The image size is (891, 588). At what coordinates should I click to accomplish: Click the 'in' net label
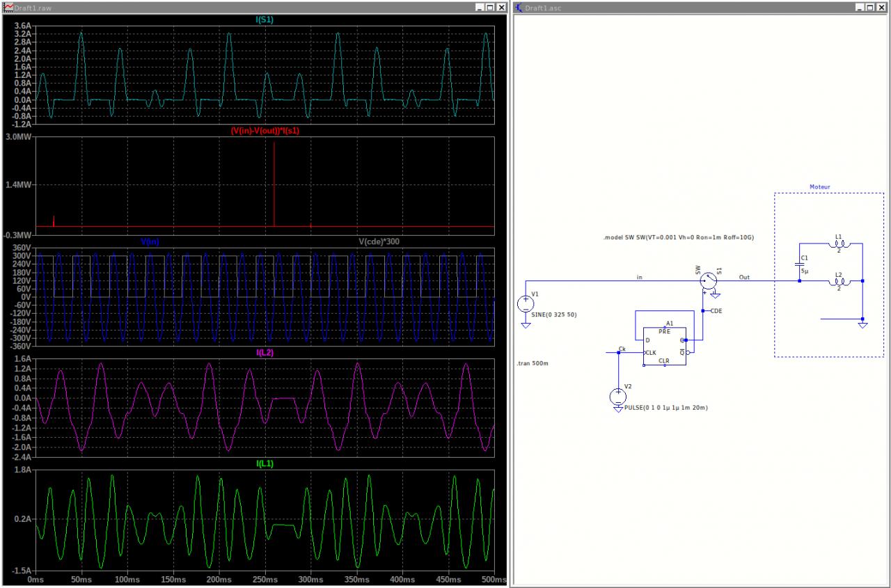640,277
